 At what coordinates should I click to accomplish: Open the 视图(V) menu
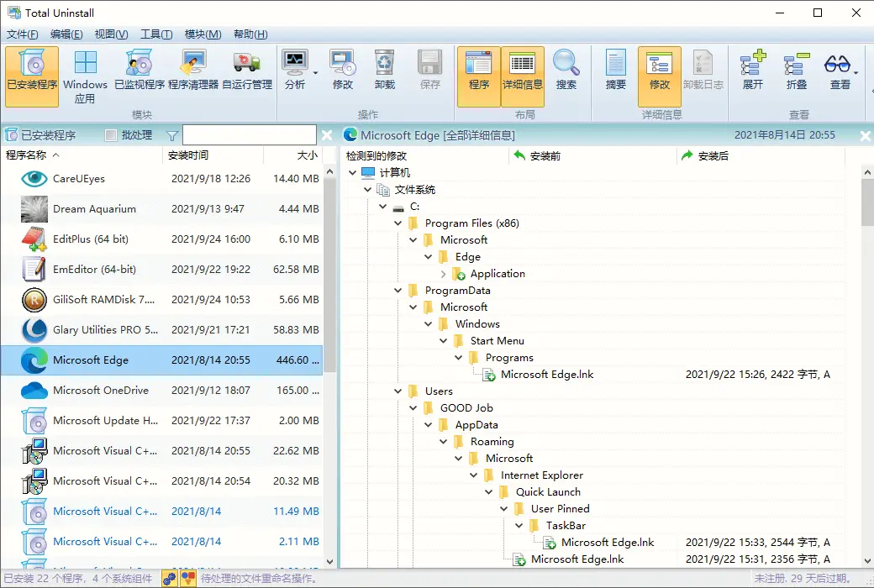pos(111,34)
